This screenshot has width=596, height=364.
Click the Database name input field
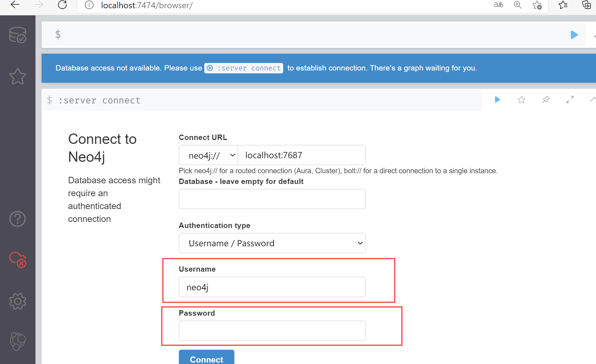click(x=272, y=199)
